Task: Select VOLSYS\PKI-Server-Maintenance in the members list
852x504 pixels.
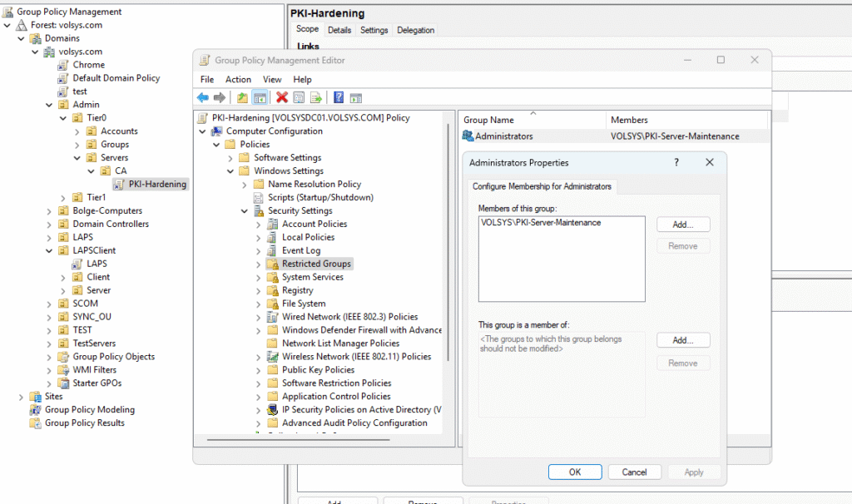Action: 541,223
